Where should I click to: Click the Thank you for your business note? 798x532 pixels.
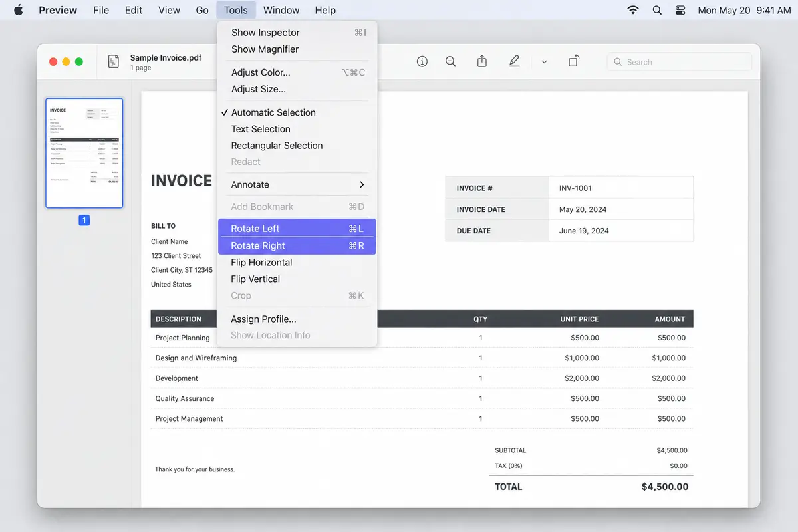[195, 469]
